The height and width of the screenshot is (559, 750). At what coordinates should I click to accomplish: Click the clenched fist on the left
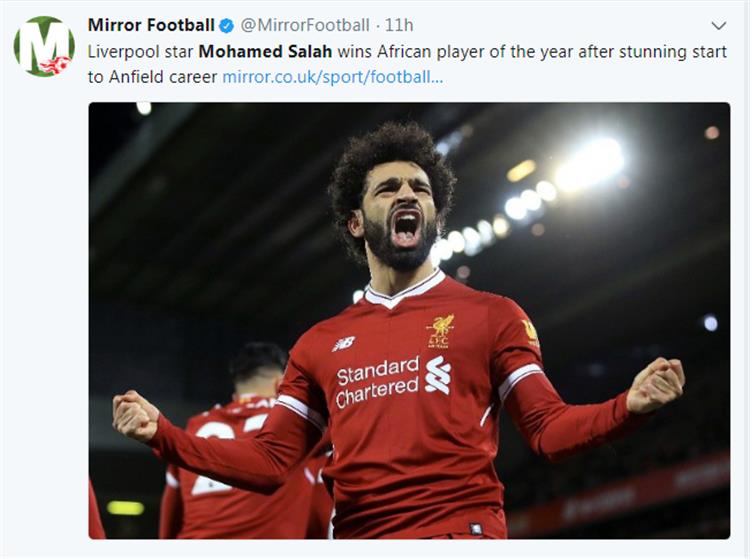136,415
